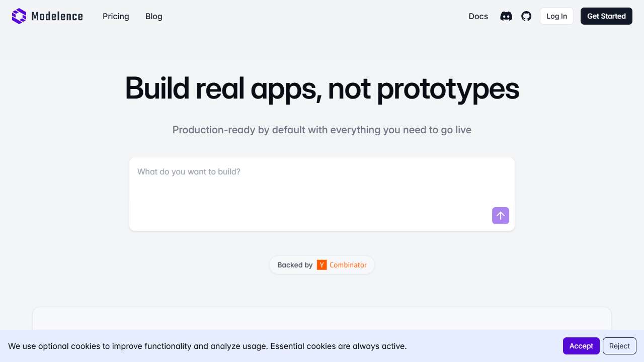This screenshot has height=362, width=644.
Task: Click the preview card below the badge
Action: [322, 318]
